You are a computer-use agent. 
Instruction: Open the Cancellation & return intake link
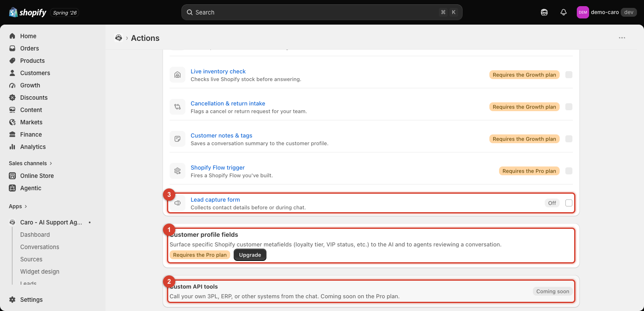[x=228, y=103]
